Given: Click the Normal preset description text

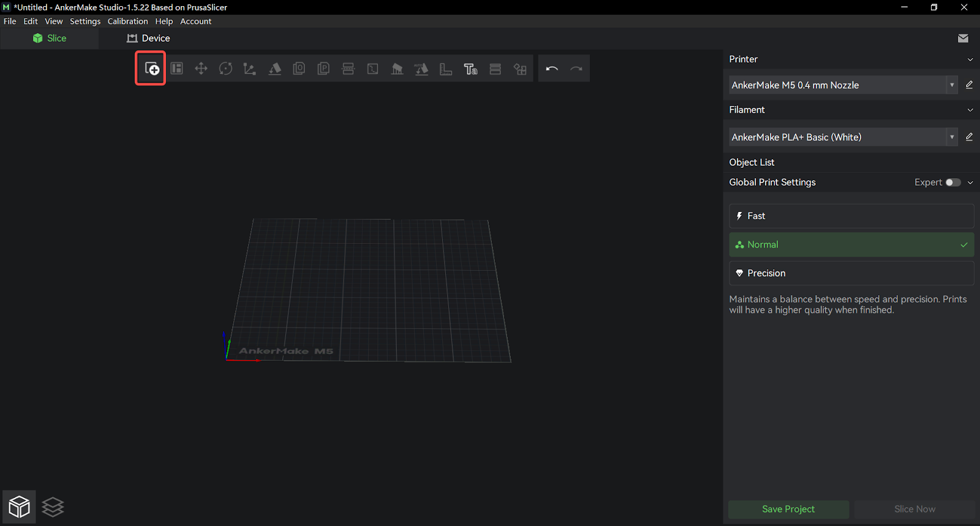Looking at the screenshot, I should coord(848,304).
